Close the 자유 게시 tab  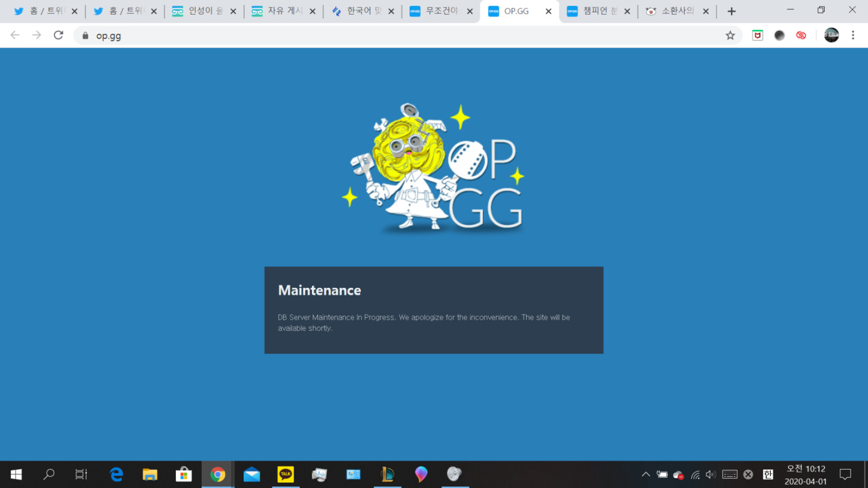[x=312, y=11]
